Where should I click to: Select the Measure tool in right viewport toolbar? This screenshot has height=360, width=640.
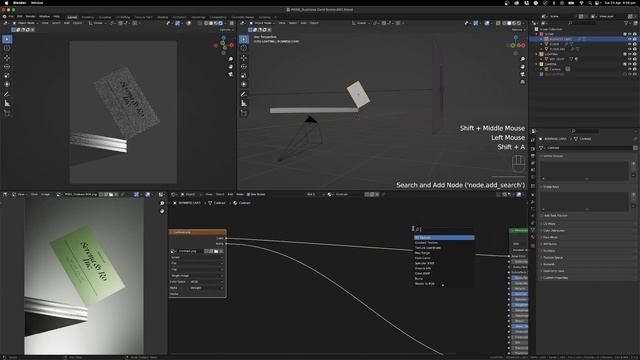[244, 103]
